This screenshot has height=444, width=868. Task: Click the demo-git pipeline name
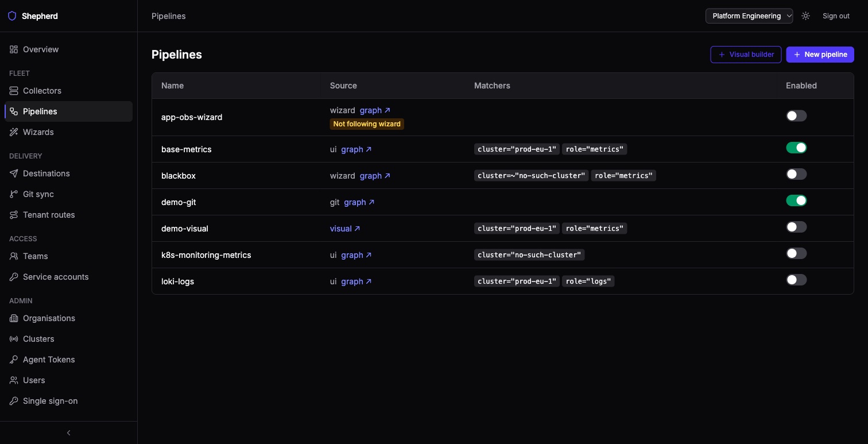pos(179,202)
